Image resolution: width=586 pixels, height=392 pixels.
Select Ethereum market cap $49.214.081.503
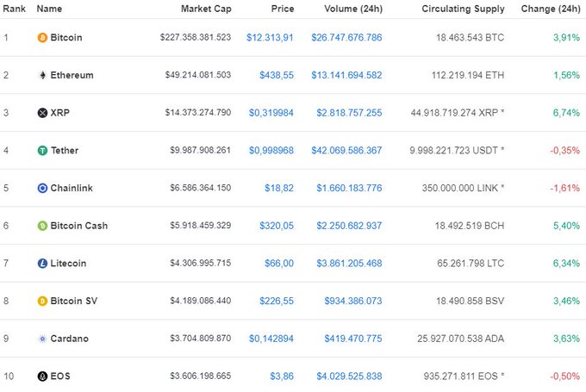coord(198,75)
